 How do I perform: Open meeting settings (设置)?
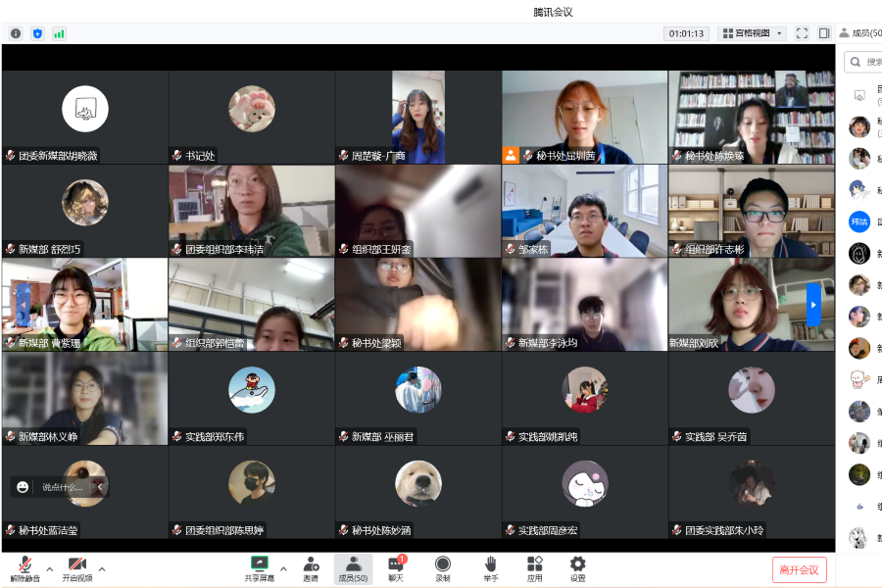coord(577,567)
